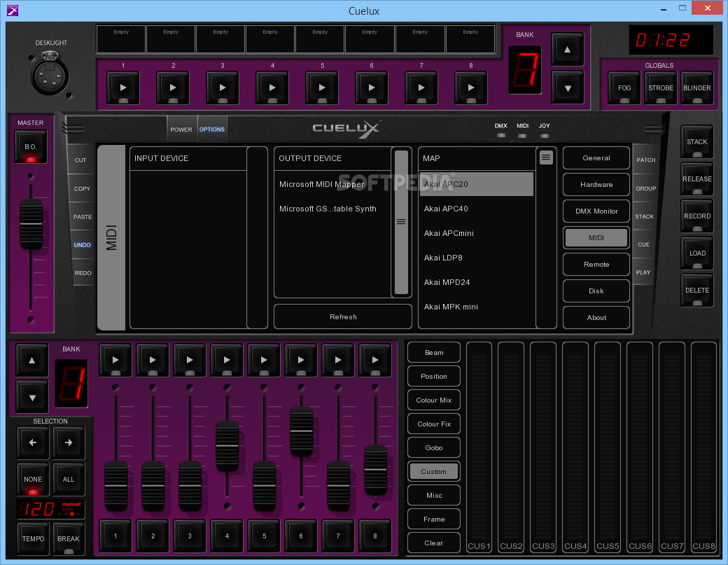Start the top cue list 1 play button
The image size is (728, 565).
pyautogui.click(x=123, y=88)
